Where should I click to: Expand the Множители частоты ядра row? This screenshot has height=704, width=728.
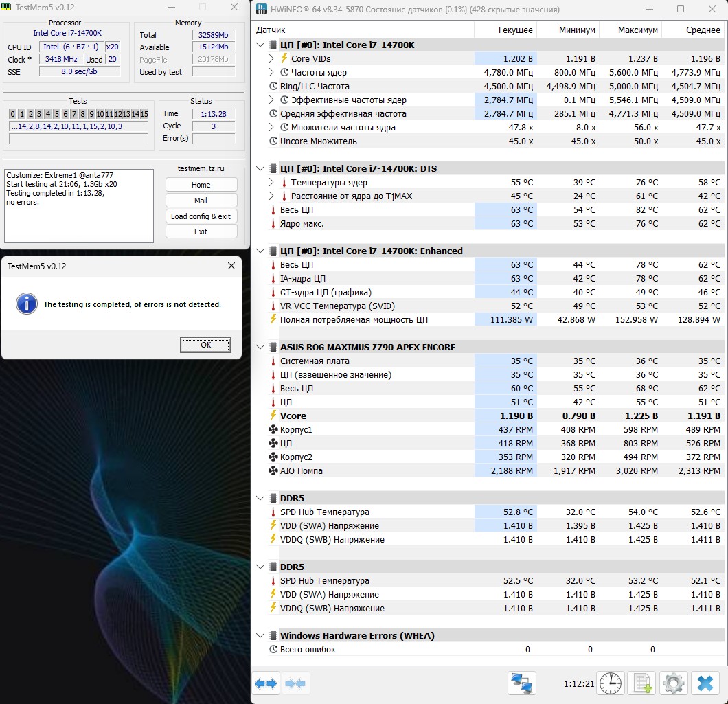(271, 127)
